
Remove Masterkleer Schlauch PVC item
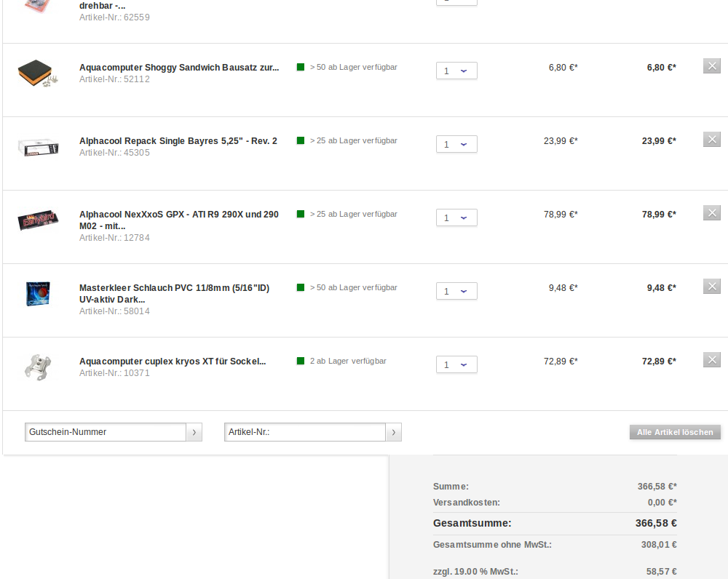[711, 287]
